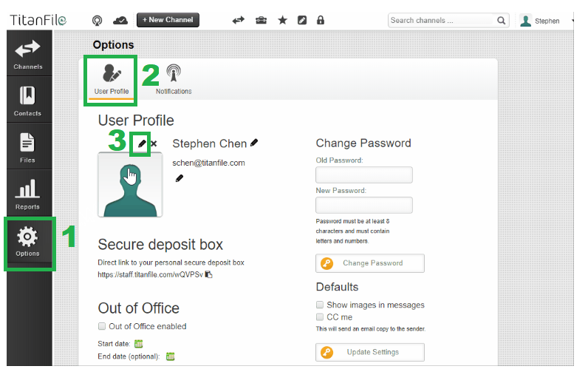The image size is (588, 386).
Task: Click the magnifier search icon
Action: (502, 20)
